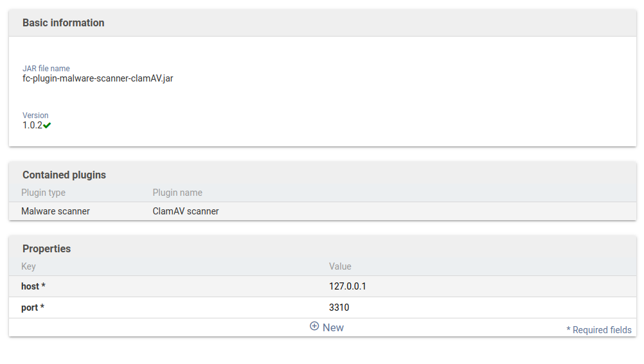This screenshot has width=644, height=364.
Task: Click the Required fields note
Action: pyautogui.click(x=599, y=330)
